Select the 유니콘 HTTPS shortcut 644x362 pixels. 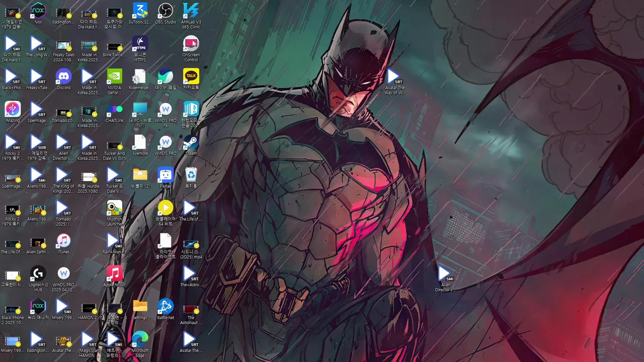(140, 49)
